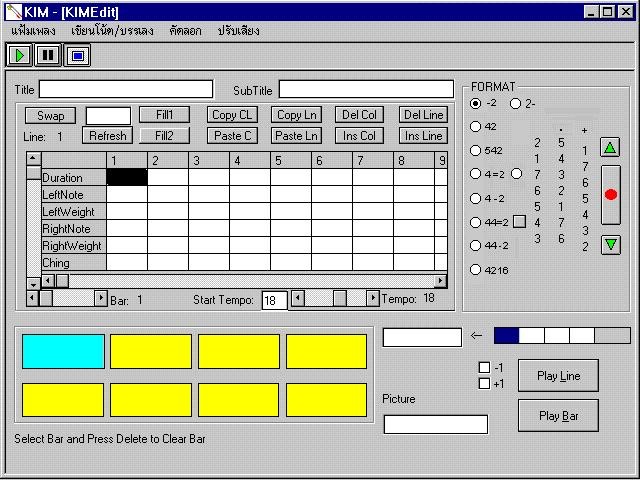Click the Swap button
This screenshot has width=640, height=480.
click(x=51, y=116)
